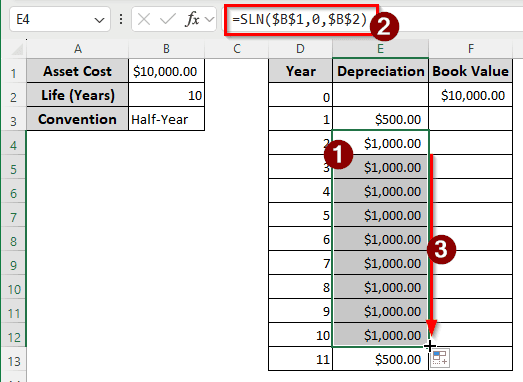Select Year 8 cell in column D
523x382 pixels.
[301, 287]
